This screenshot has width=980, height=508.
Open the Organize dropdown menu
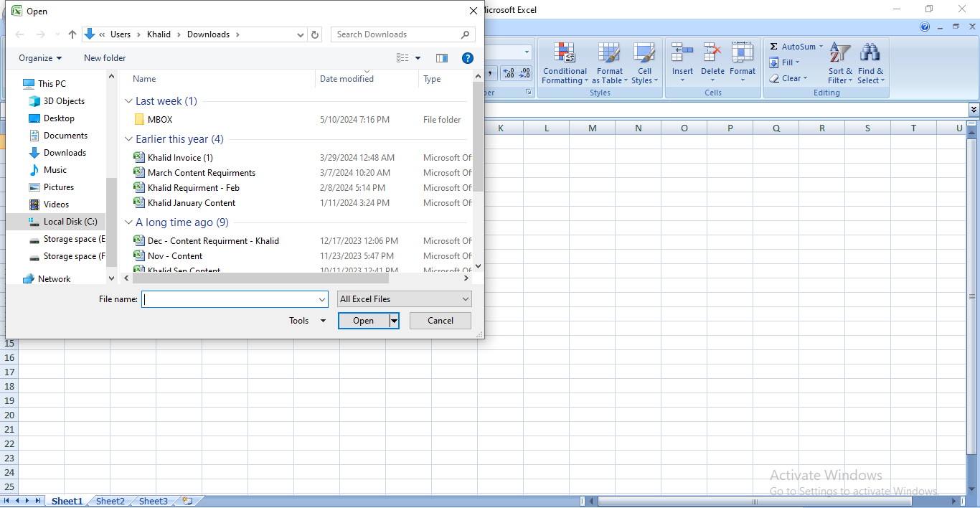coord(40,58)
